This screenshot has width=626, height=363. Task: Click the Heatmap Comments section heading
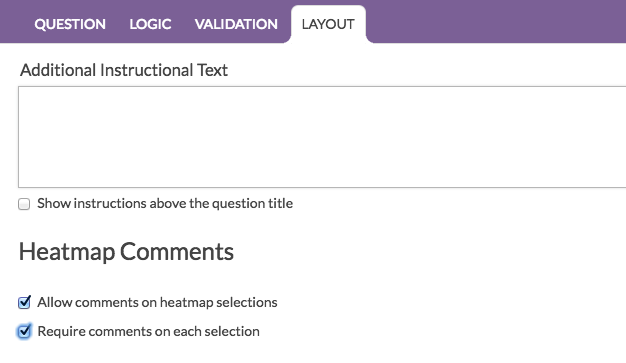pos(126,252)
